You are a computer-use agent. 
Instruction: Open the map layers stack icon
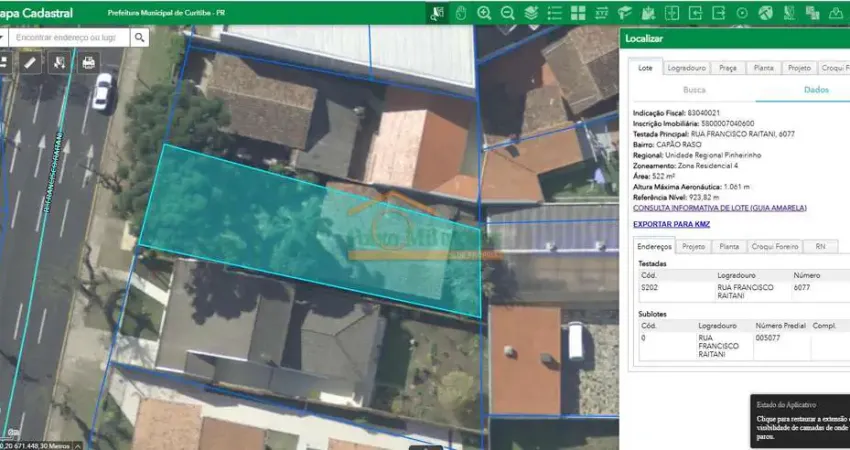click(x=531, y=13)
